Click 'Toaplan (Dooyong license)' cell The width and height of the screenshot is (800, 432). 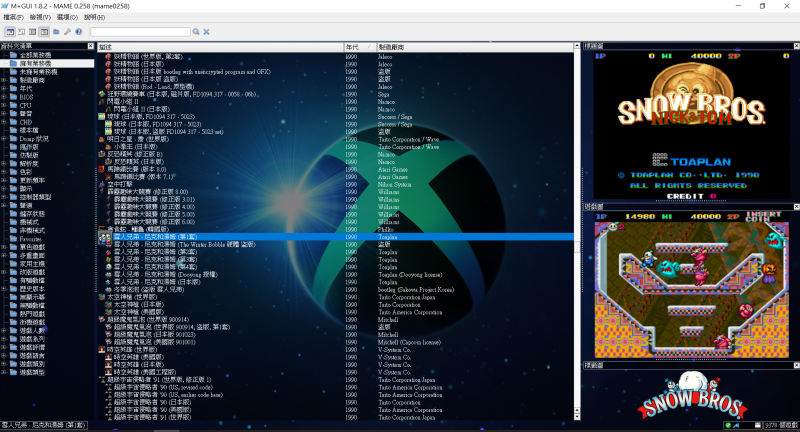410,274
